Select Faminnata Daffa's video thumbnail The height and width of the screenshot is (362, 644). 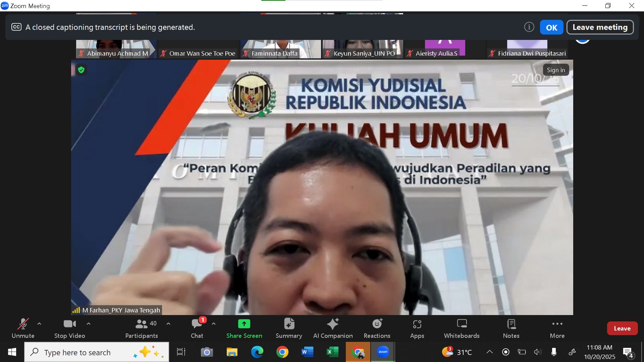click(x=281, y=49)
